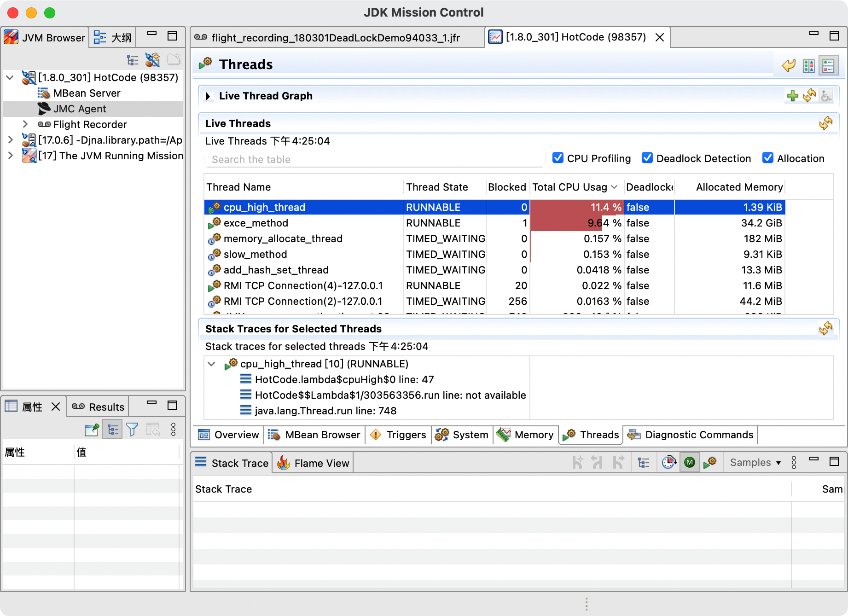Click the Search the table field
Image resolution: width=848 pixels, height=616 pixels.
[373, 160]
